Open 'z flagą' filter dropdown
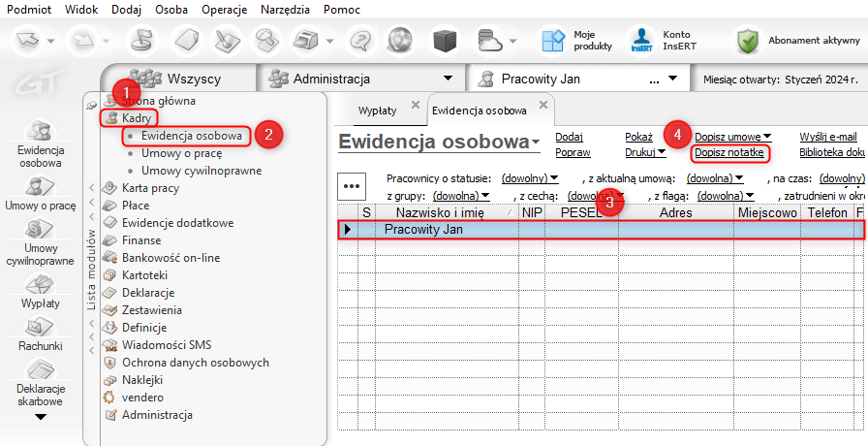Viewport: 868px width, 446px height. (x=726, y=196)
